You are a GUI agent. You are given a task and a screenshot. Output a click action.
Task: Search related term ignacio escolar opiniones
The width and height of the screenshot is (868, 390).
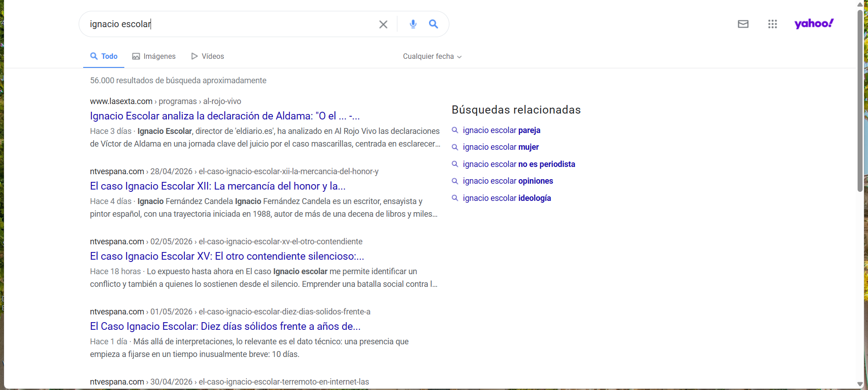click(x=508, y=181)
